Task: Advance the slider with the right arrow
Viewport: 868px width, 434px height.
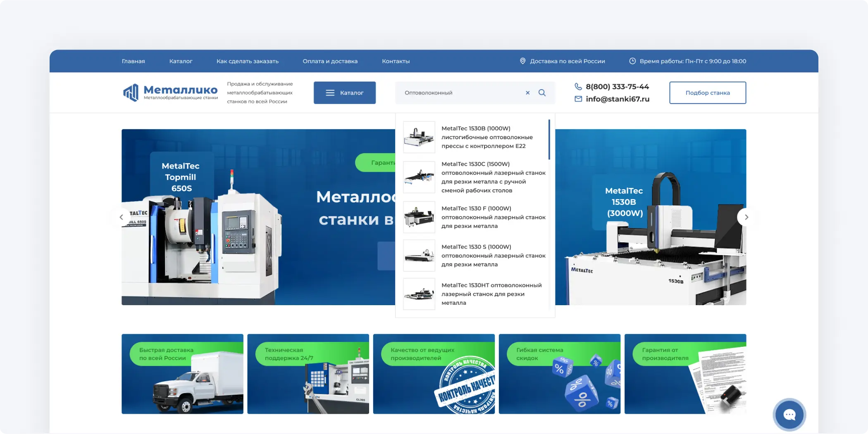Action: pos(746,217)
